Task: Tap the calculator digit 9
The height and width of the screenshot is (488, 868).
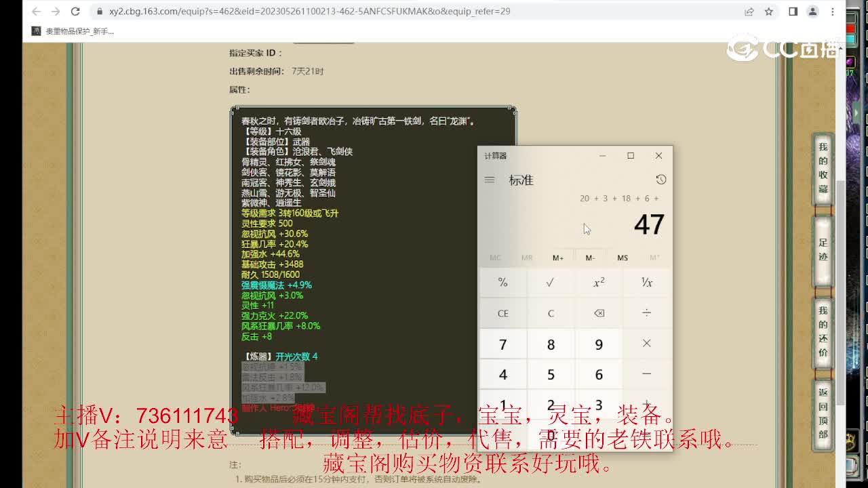Action: [x=599, y=344]
